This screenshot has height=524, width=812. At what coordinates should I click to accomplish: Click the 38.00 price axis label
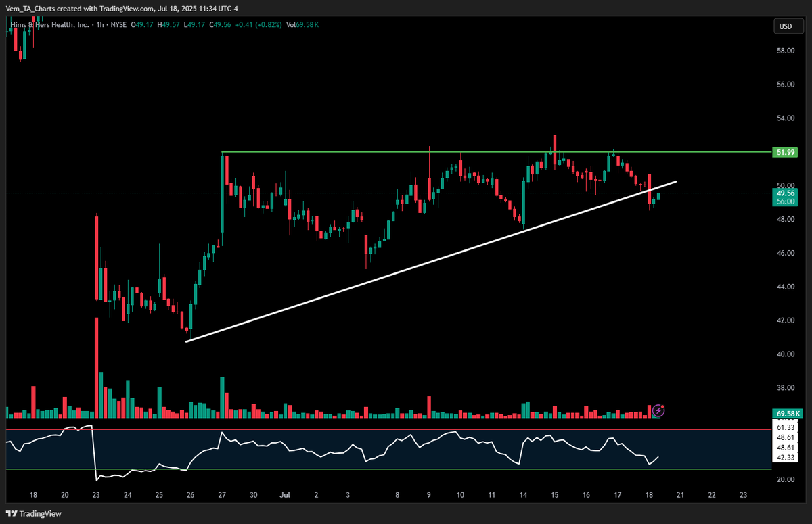coord(786,388)
